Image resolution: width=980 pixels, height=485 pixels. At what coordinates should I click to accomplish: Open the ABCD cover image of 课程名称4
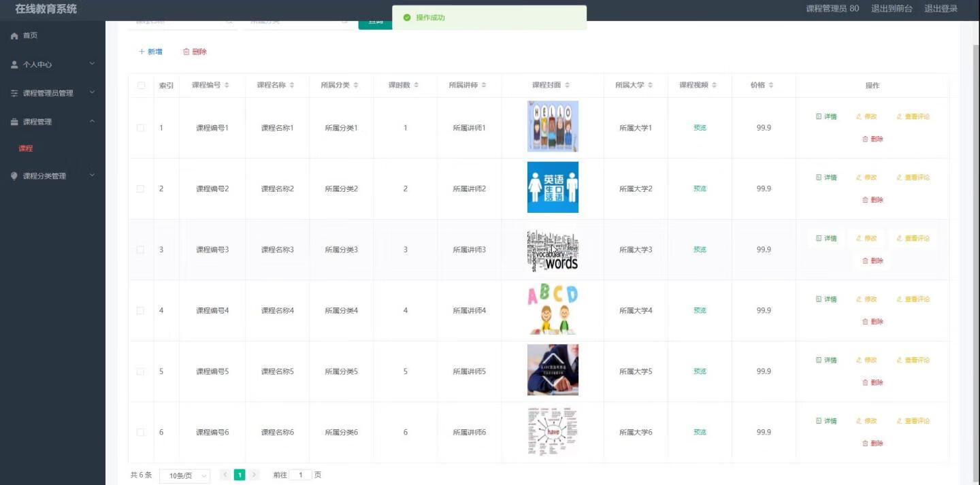553,309
